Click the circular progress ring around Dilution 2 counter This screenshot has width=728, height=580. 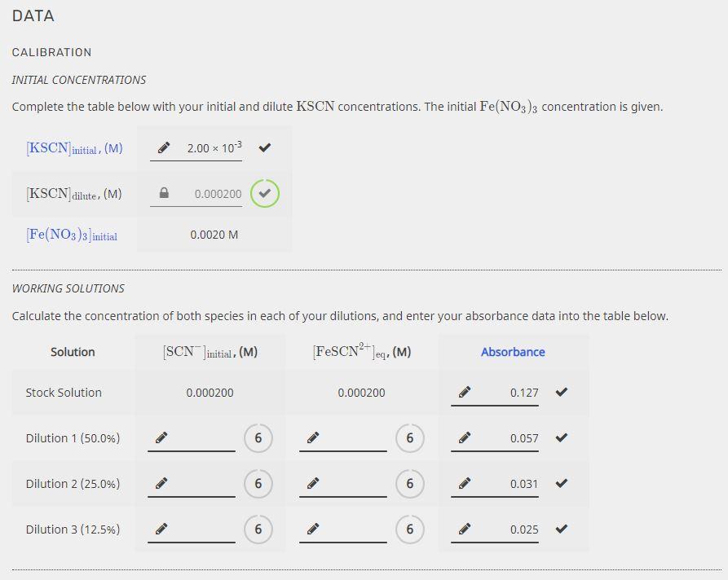point(258,483)
